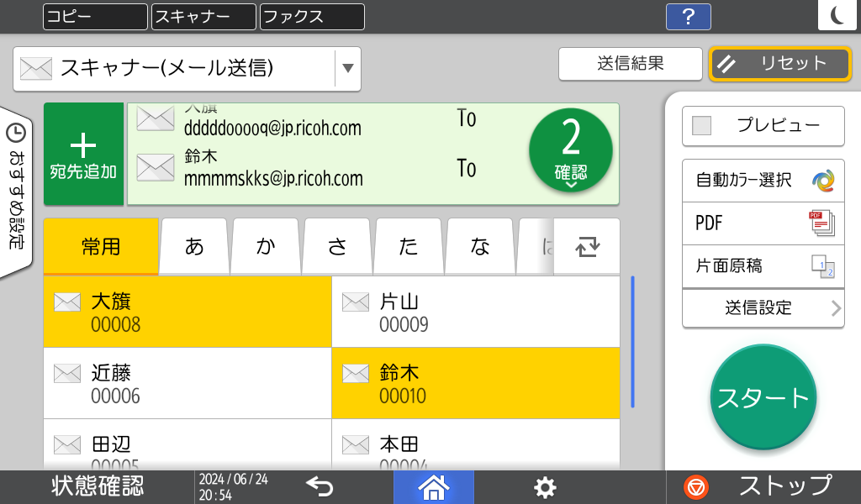Image resolution: width=861 pixels, height=504 pixels.
Task: Deselect the 大籏 00008 destination
Action: [x=188, y=312]
